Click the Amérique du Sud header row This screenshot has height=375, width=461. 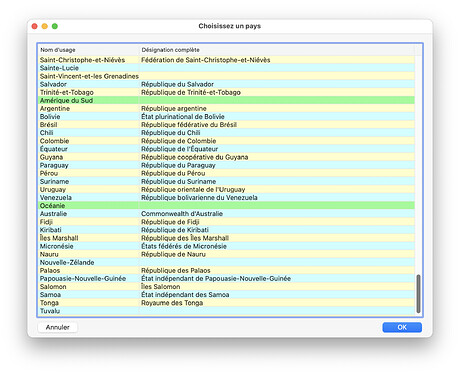coord(226,100)
